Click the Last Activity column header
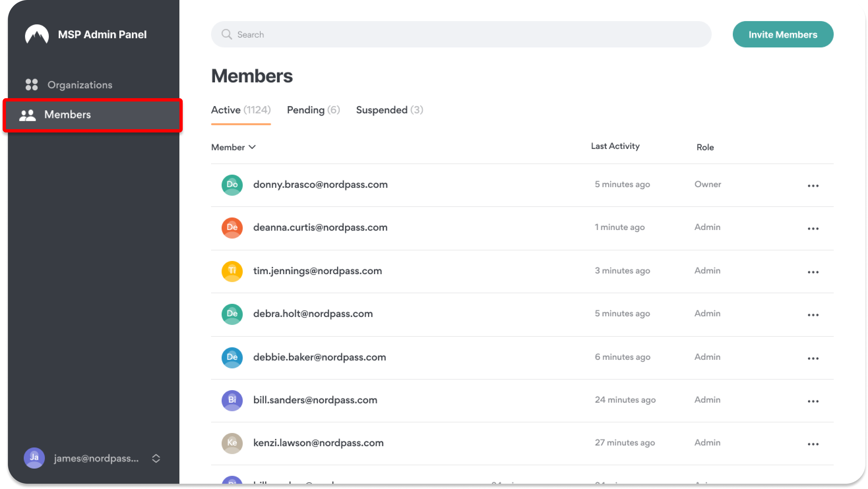The width and height of the screenshot is (868, 489). click(x=615, y=146)
